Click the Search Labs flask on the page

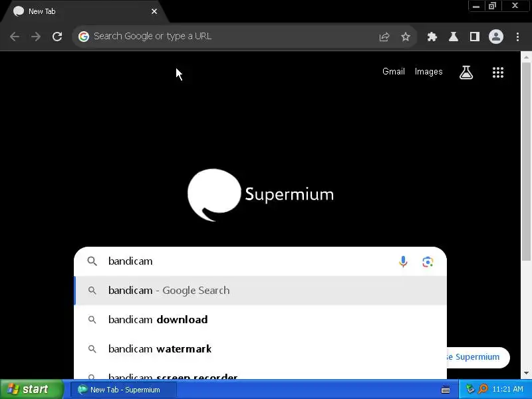pyautogui.click(x=466, y=72)
